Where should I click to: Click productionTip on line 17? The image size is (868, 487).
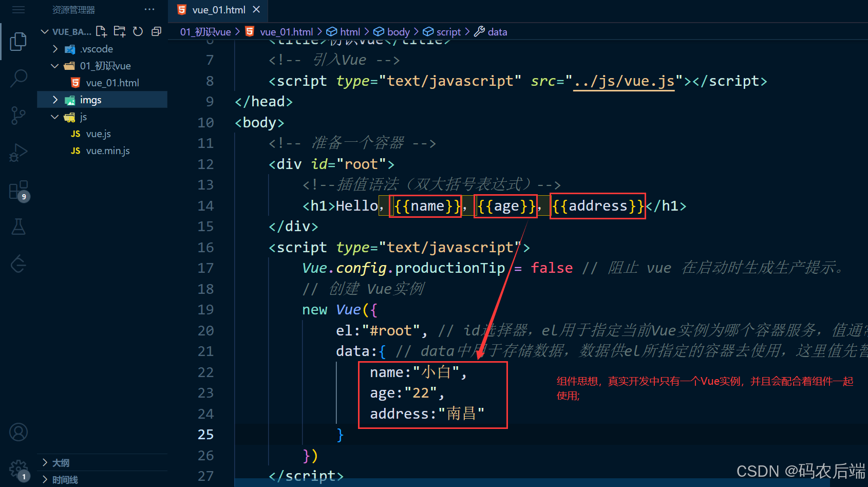tap(450, 268)
